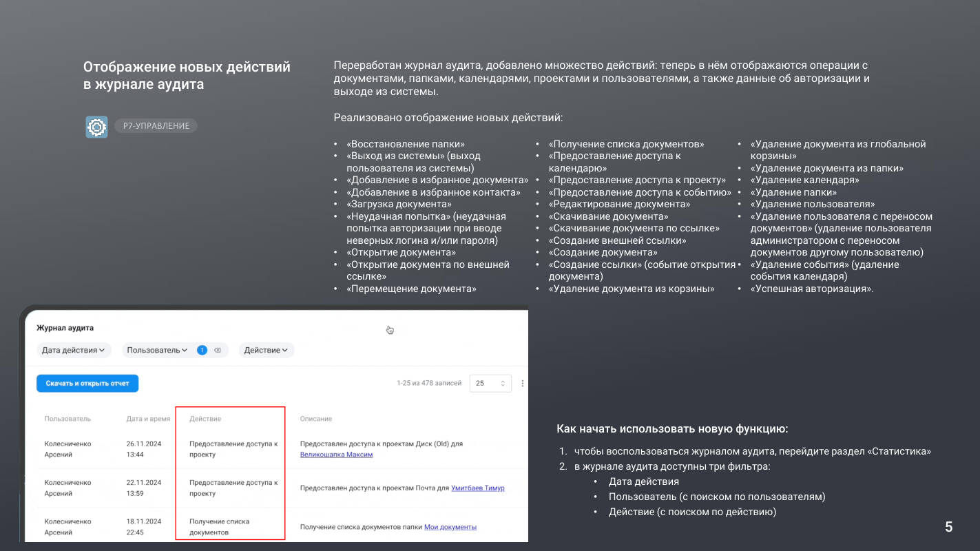Click the Журнал аудита heading

65,328
